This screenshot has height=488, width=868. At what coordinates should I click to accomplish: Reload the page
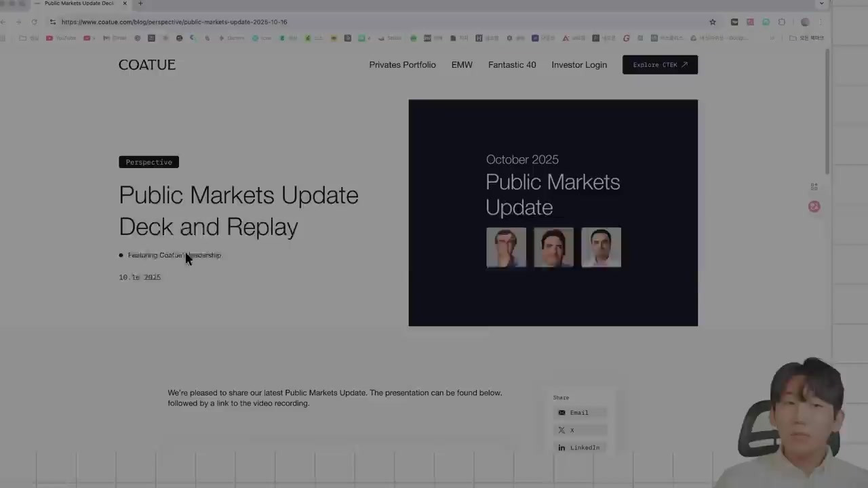pos(34,22)
